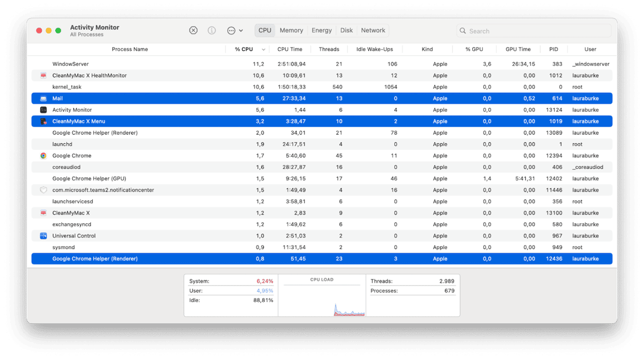
Task: Switch to the Memory tab
Action: coord(291,30)
